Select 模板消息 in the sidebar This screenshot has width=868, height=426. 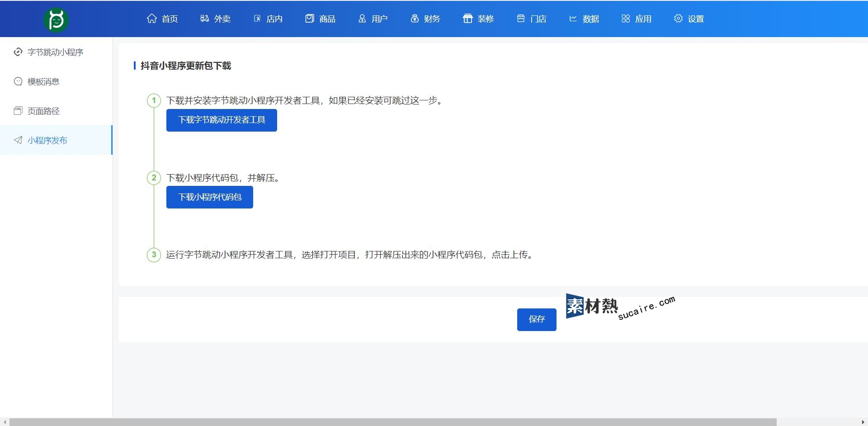[x=56, y=81]
